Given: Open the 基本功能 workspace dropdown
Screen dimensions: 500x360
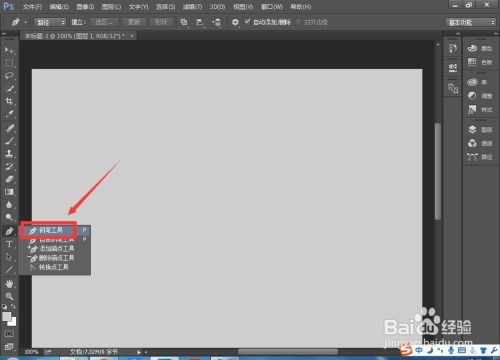Looking at the screenshot, I should (x=470, y=22).
